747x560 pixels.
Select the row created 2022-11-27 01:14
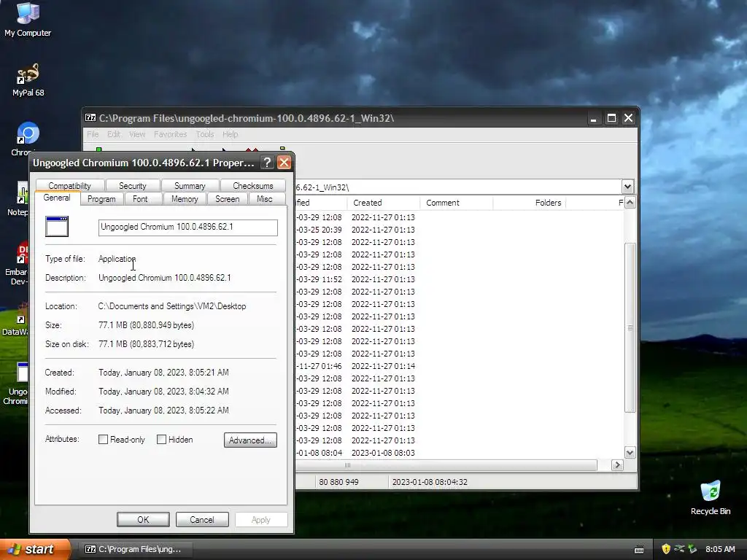(x=460, y=366)
